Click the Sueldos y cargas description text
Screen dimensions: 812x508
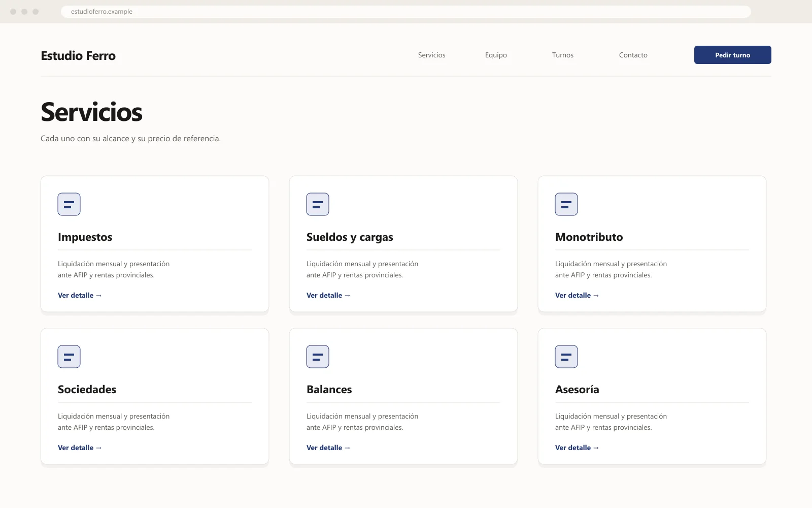362,269
